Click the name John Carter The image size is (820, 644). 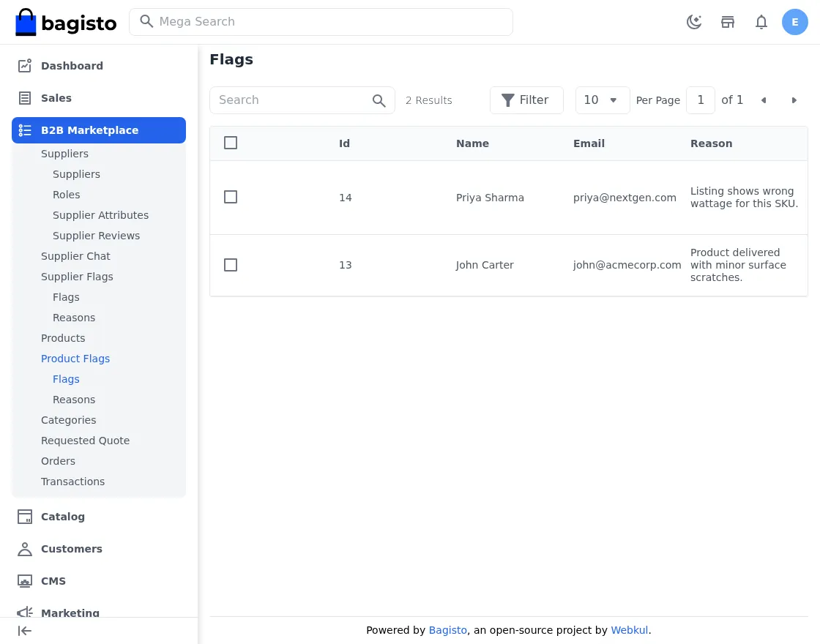tap(485, 265)
